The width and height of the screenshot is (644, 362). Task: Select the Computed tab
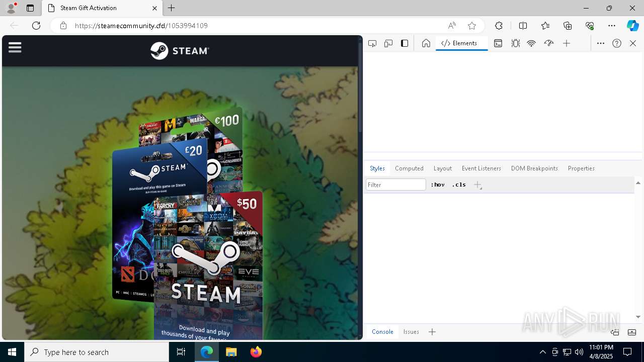pos(409,168)
